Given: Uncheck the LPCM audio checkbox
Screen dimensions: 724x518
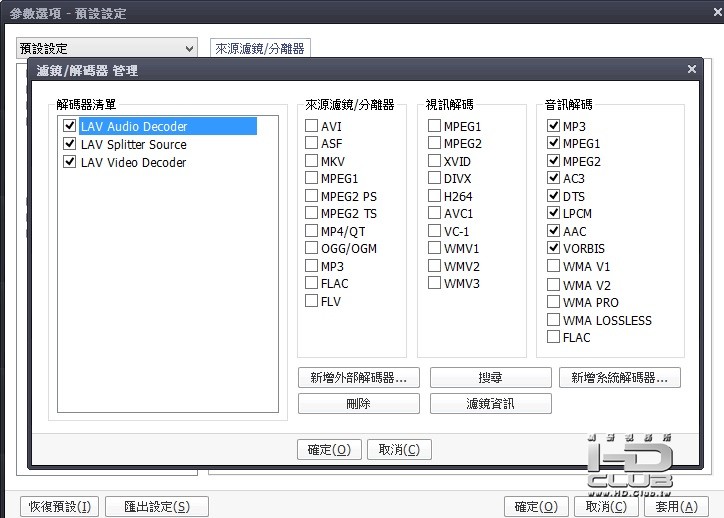Looking at the screenshot, I should tap(553, 213).
